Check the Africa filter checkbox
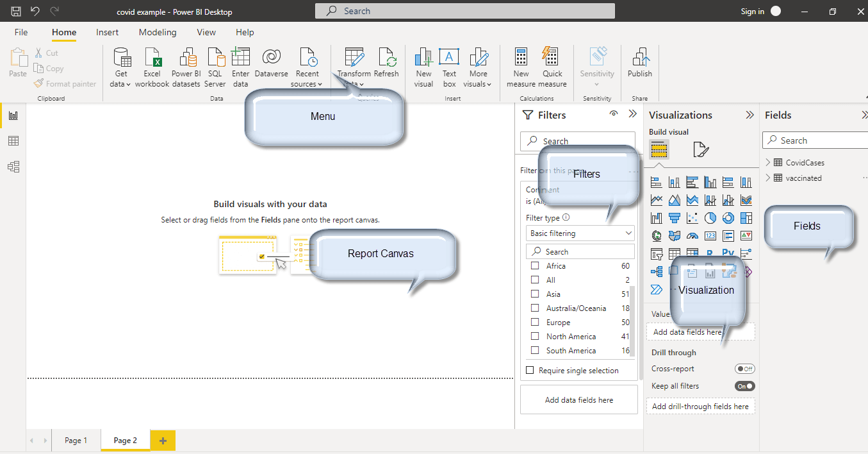Image resolution: width=868 pixels, height=454 pixels. point(535,266)
